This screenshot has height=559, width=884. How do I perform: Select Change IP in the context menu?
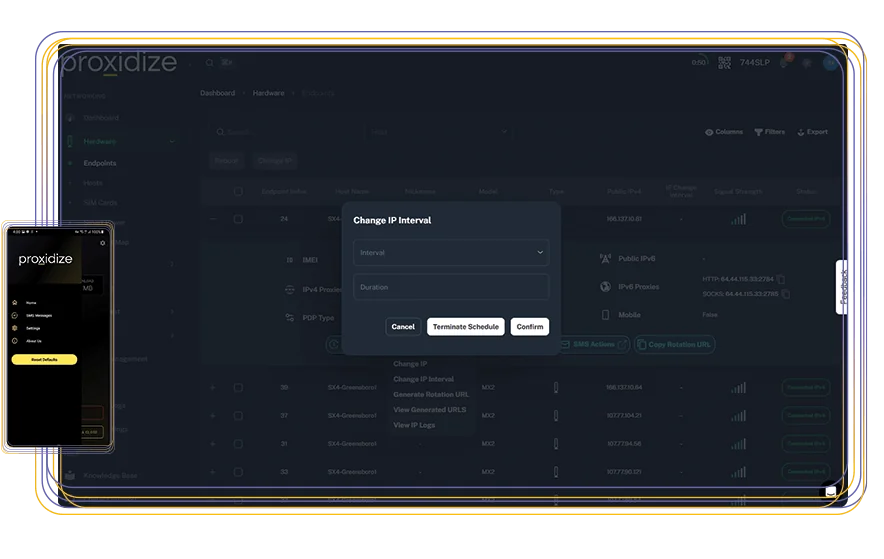coord(410,364)
